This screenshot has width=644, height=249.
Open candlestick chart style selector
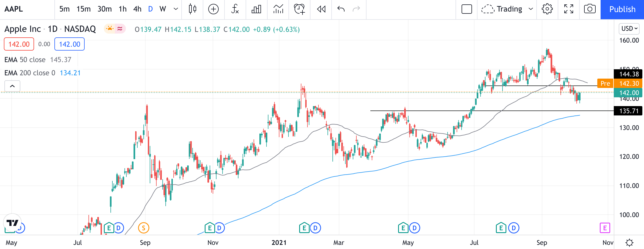192,9
